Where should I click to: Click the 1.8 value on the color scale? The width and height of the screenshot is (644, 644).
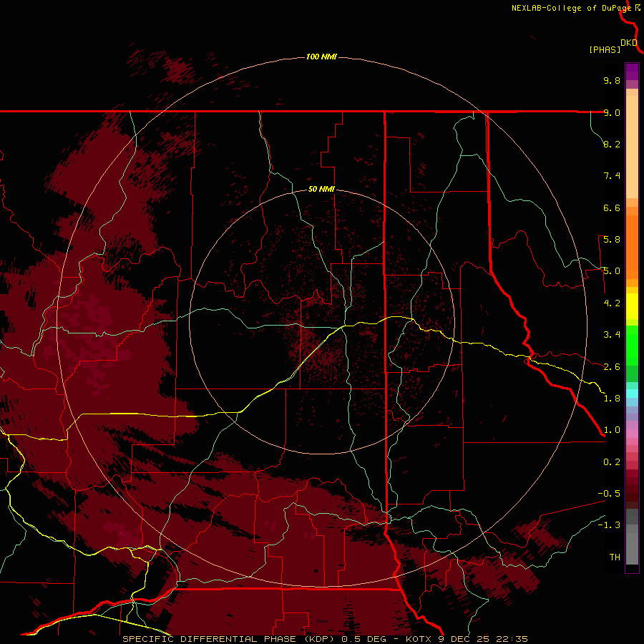(x=612, y=399)
